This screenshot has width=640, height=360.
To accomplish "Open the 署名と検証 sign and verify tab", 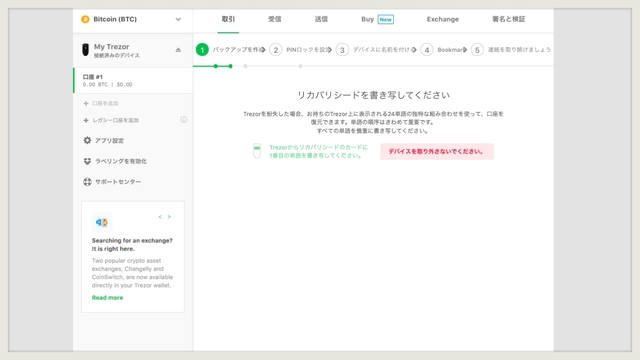I will pos(509,19).
